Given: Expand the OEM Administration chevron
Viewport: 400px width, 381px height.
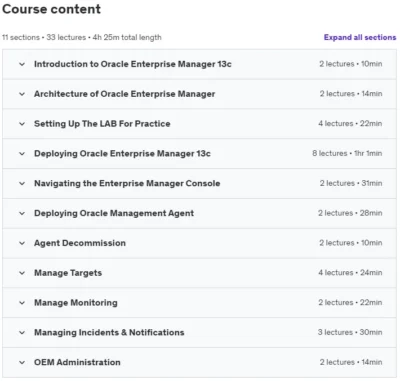Looking at the screenshot, I should [22, 362].
